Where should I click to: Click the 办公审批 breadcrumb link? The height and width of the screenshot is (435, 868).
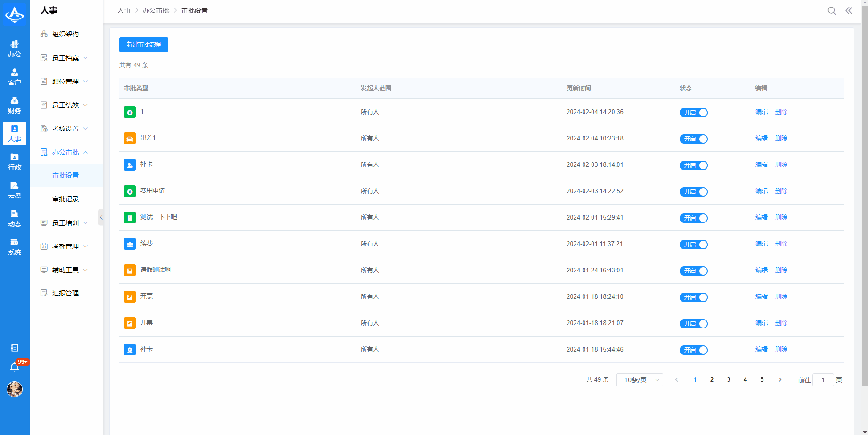[156, 11]
